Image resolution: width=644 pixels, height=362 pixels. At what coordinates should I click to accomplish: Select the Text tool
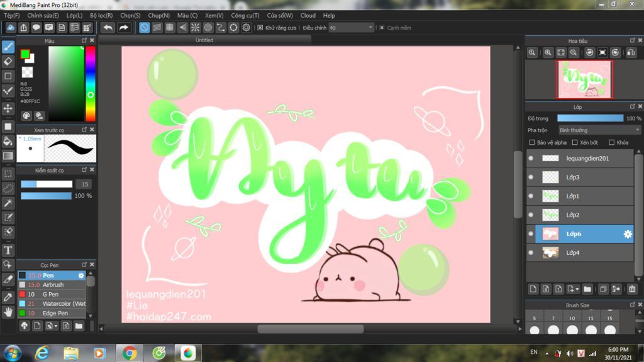tap(8, 250)
